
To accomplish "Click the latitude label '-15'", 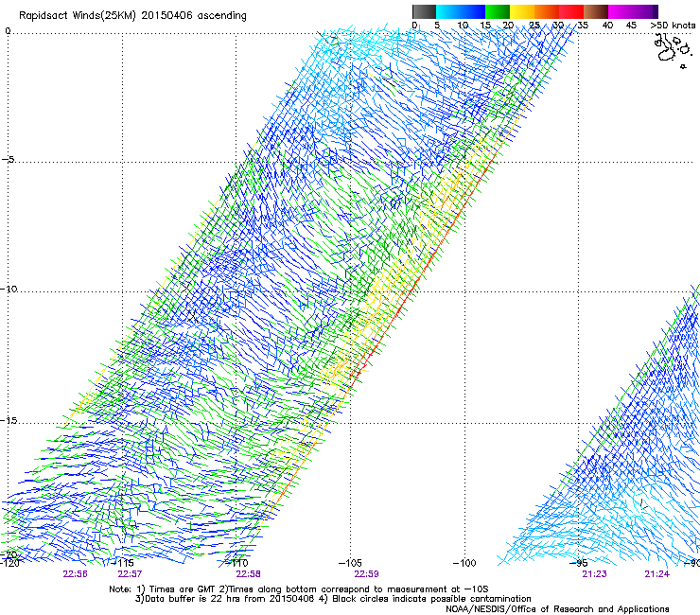I will click(9, 420).
